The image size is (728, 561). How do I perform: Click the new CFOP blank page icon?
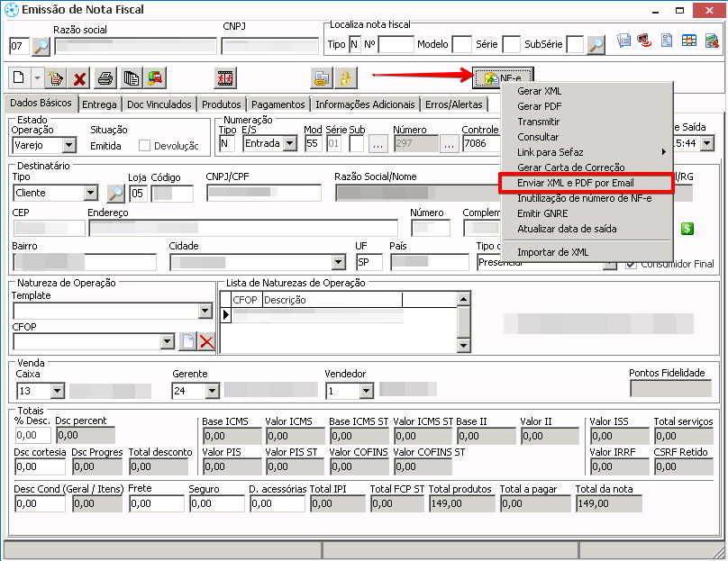pos(188,342)
